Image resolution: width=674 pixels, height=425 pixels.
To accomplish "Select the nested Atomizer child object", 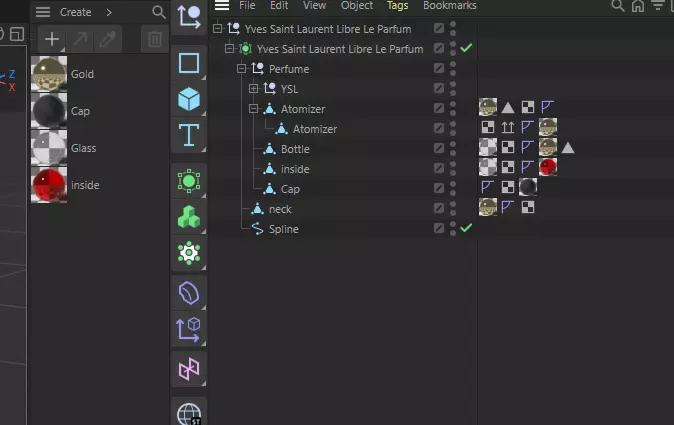I will 315,129.
